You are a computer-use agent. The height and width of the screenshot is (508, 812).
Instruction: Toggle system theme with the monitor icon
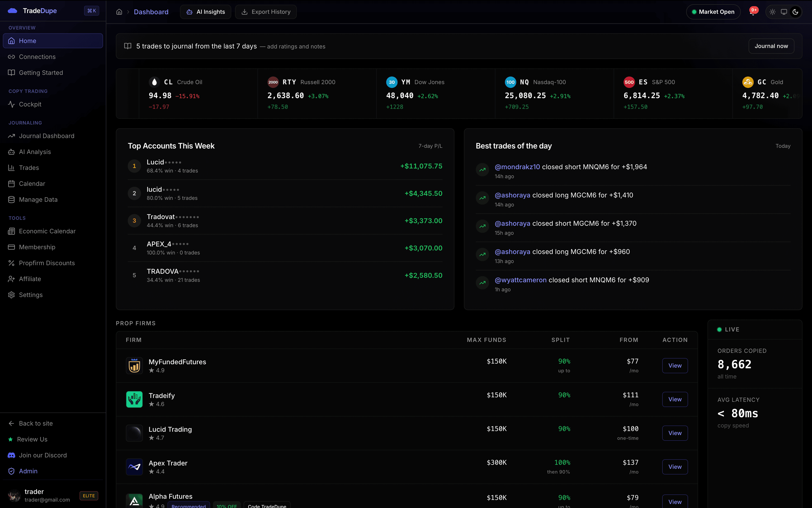coord(784,12)
